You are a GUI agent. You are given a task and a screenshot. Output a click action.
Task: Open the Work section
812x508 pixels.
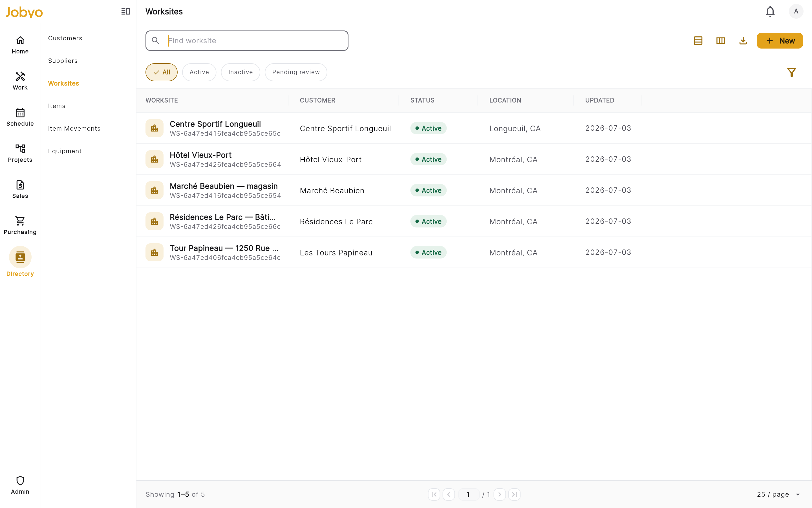(x=20, y=81)
